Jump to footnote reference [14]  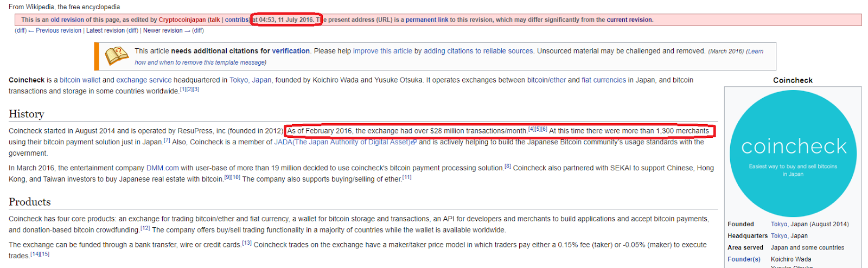[35, 254]
